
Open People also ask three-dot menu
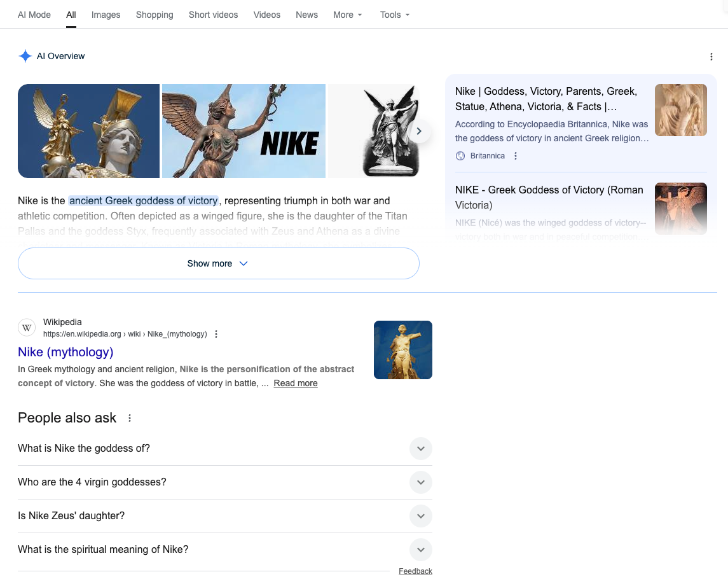tap(130, 418)
